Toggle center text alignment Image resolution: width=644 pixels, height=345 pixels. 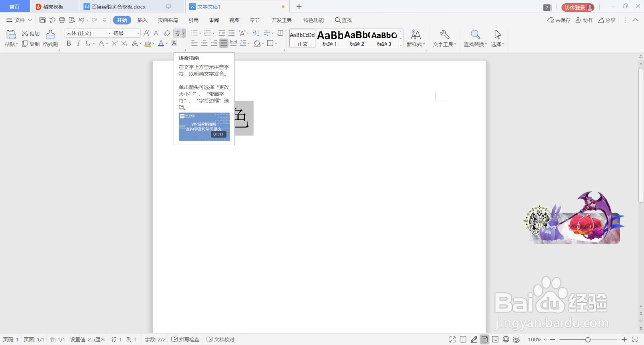tap(204, 43)
